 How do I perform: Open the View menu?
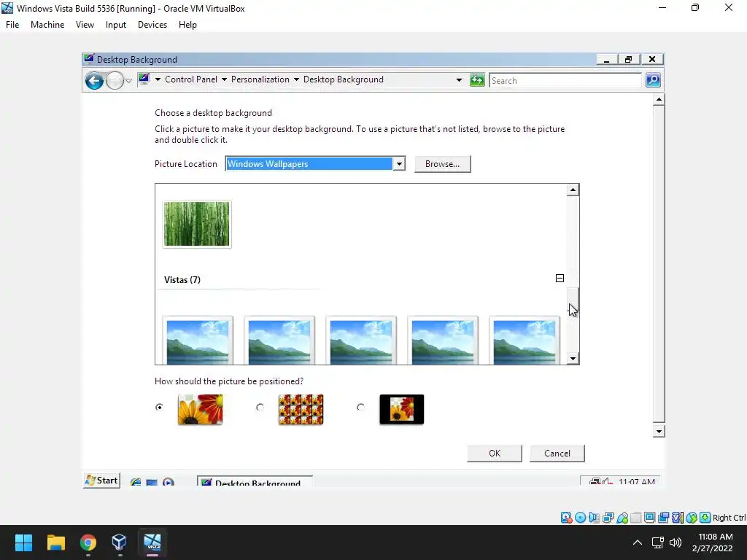click(85, 25)
